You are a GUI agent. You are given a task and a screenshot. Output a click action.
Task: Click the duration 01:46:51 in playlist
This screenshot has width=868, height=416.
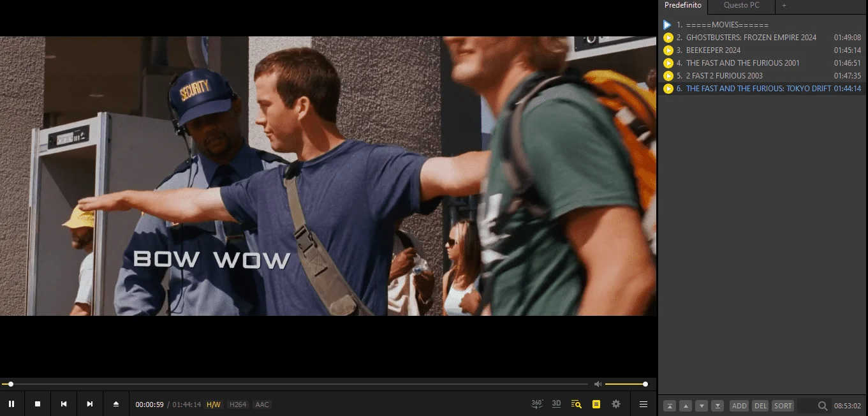(848, 63)
